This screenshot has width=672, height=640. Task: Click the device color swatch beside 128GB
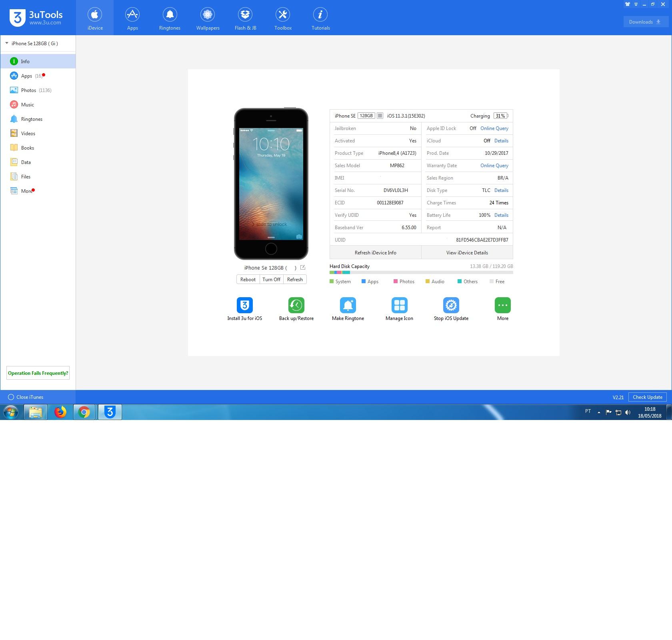point(380,116)
